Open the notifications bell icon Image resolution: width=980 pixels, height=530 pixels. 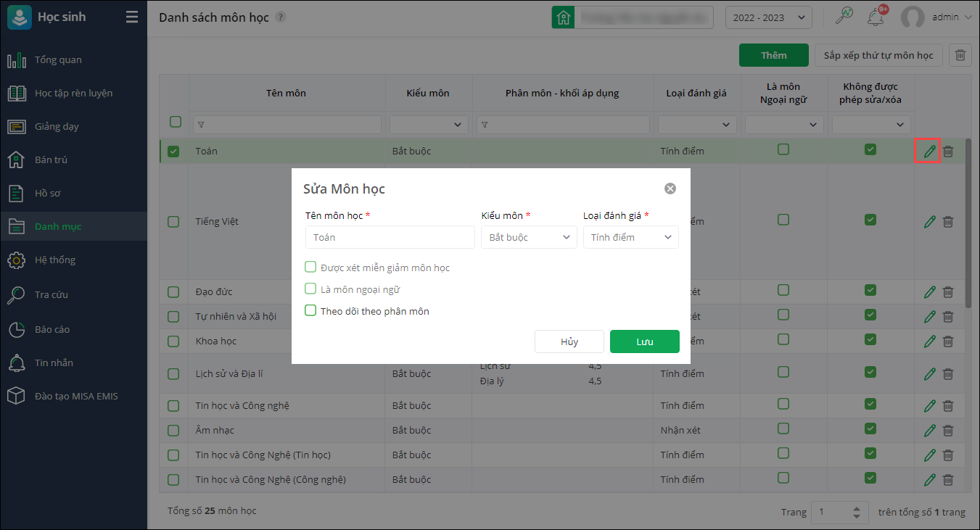tap(876, 17)
